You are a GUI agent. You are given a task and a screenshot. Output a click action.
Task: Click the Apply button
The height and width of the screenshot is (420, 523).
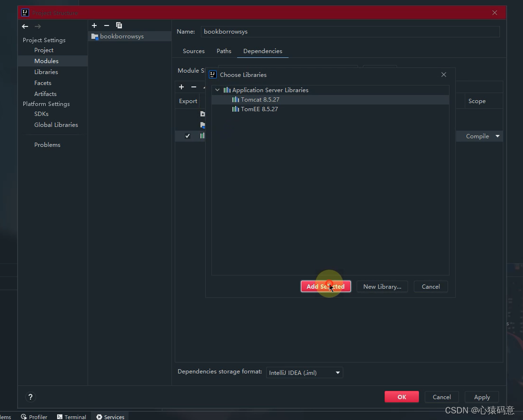482,397
